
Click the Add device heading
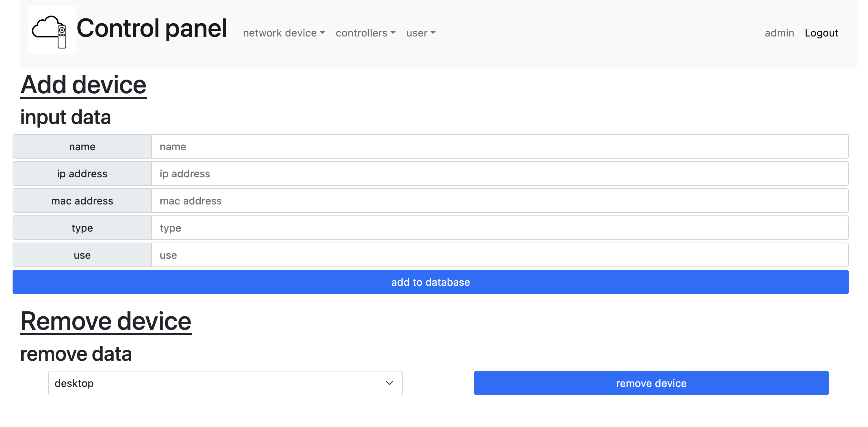pos(83,85)
